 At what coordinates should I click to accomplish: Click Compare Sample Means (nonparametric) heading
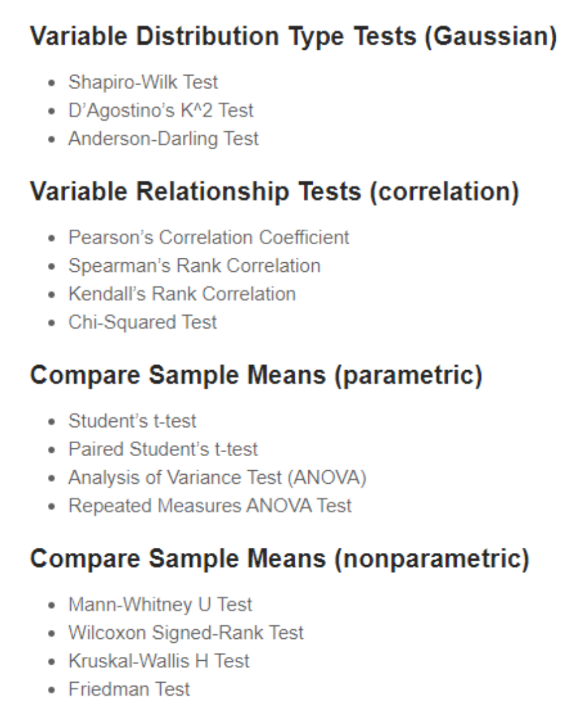279,559
